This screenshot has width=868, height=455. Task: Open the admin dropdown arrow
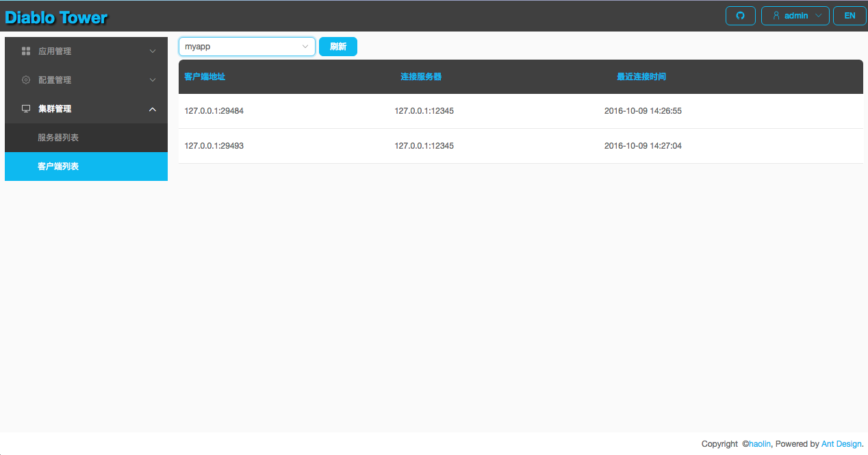tap(819, 16)
